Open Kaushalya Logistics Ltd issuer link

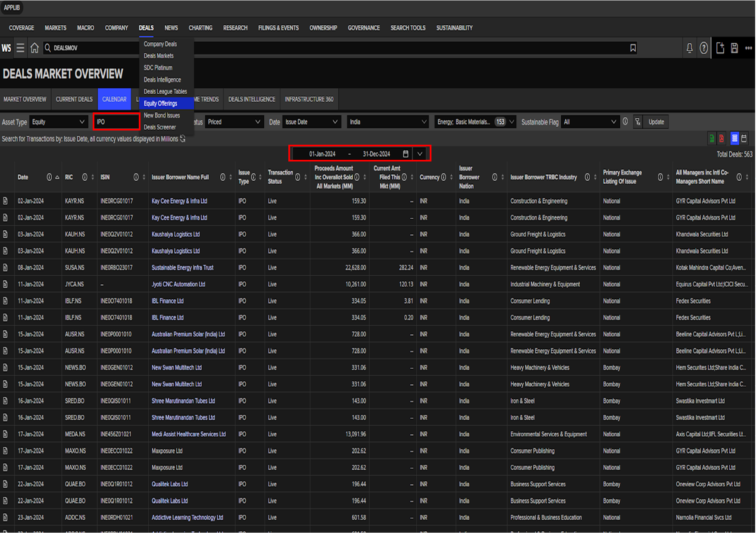click(175, 234)
